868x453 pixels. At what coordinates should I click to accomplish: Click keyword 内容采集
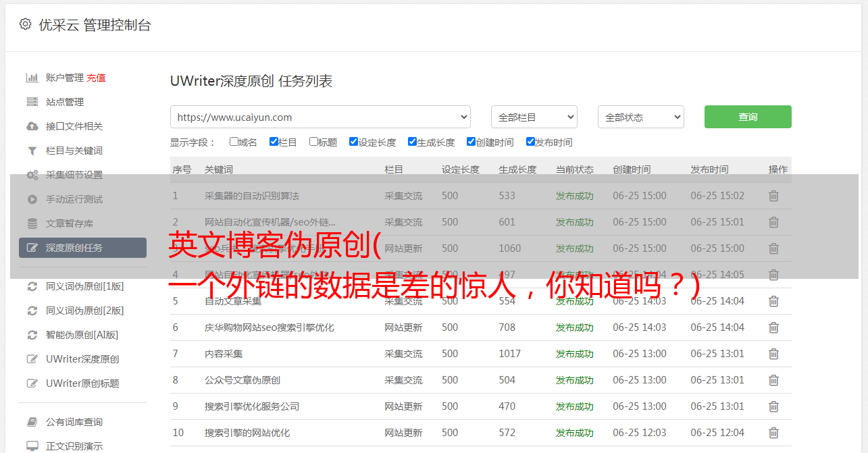(224, 354)
